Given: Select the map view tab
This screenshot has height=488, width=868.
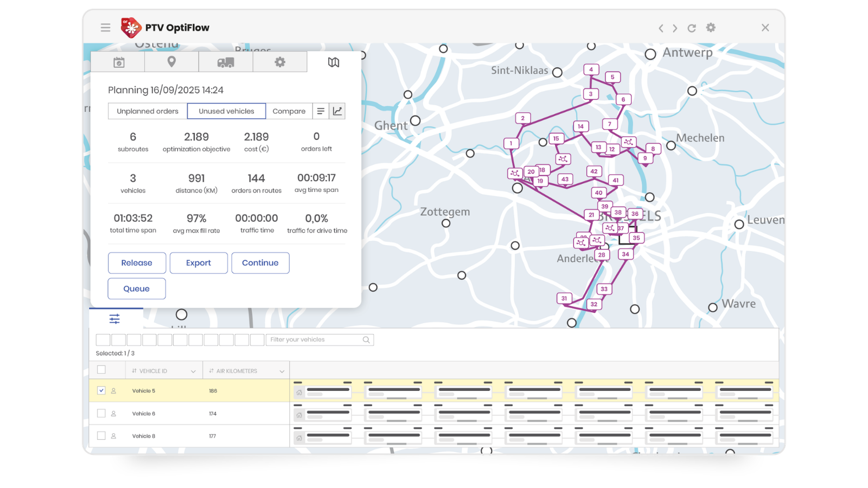Looking at the screenshot, I should coord(334,62).
